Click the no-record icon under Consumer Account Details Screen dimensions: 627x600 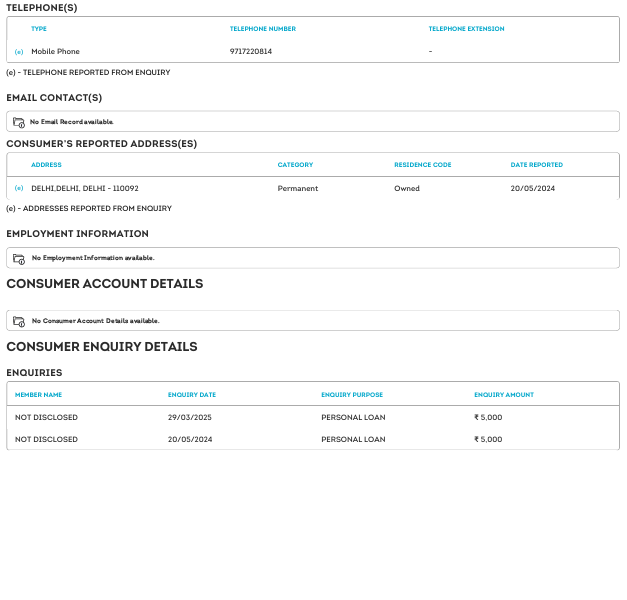pos(19,321)
